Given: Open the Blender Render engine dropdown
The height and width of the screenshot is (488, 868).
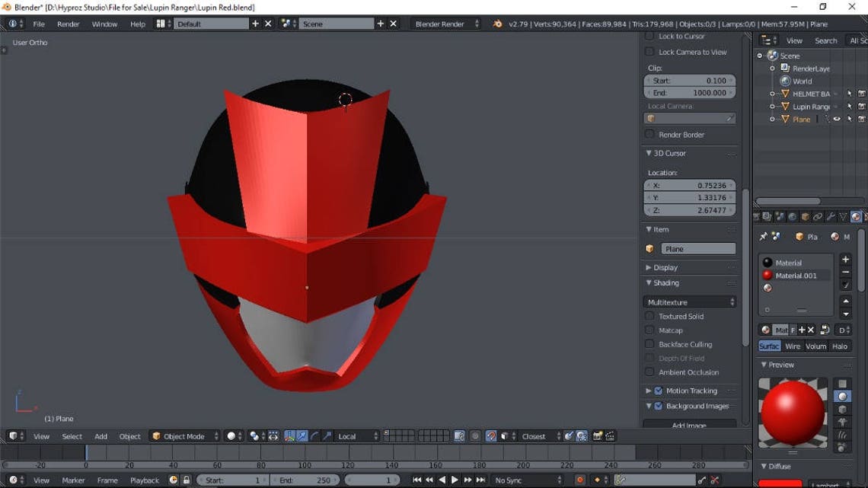Looking at the screenshot, I should tap(444, 24).
